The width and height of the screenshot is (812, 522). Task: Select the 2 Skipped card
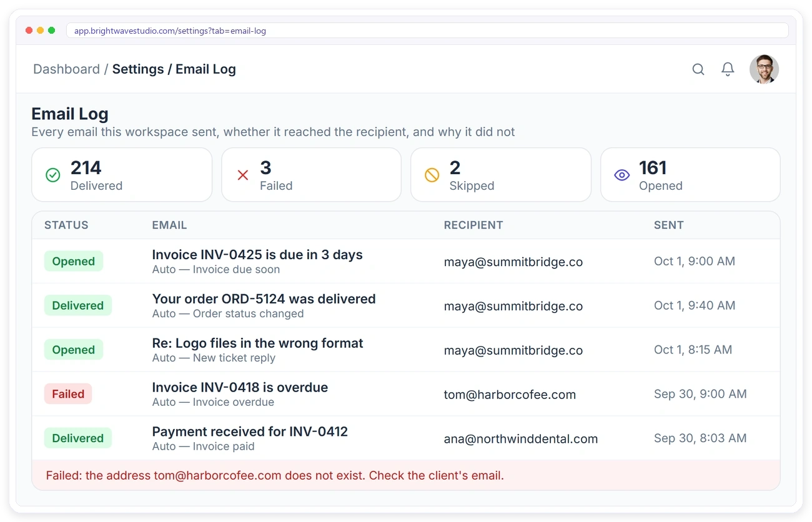click(501, 175)
